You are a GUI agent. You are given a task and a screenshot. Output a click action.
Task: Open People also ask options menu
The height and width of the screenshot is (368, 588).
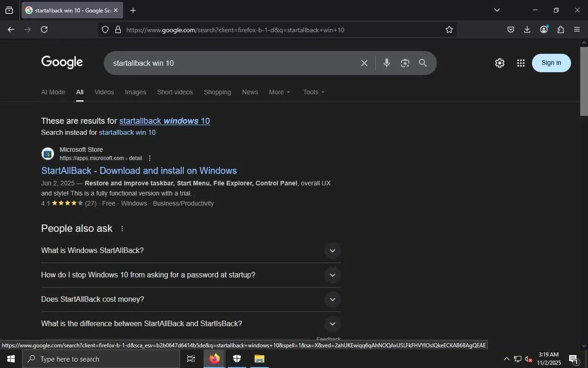point(122,229)
